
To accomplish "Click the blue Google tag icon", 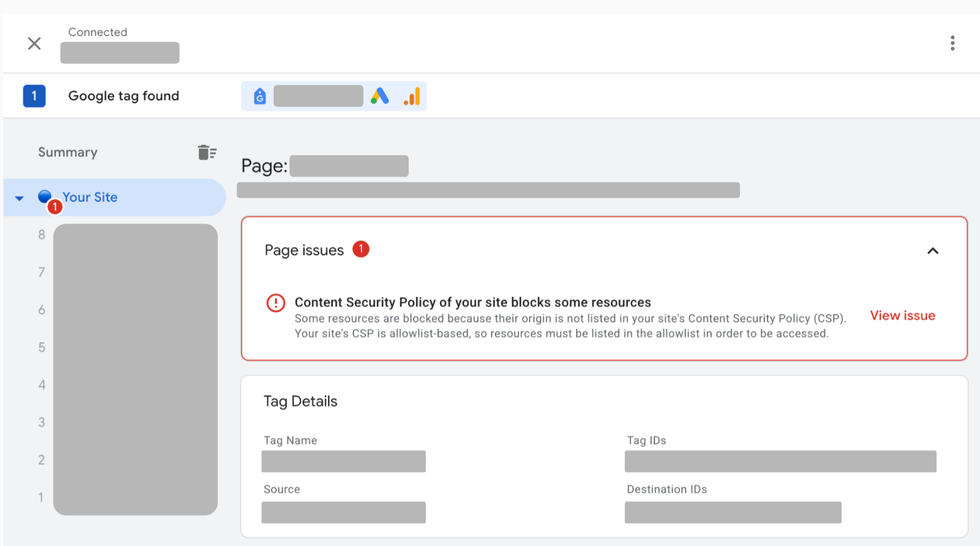I will coord(259,96).
